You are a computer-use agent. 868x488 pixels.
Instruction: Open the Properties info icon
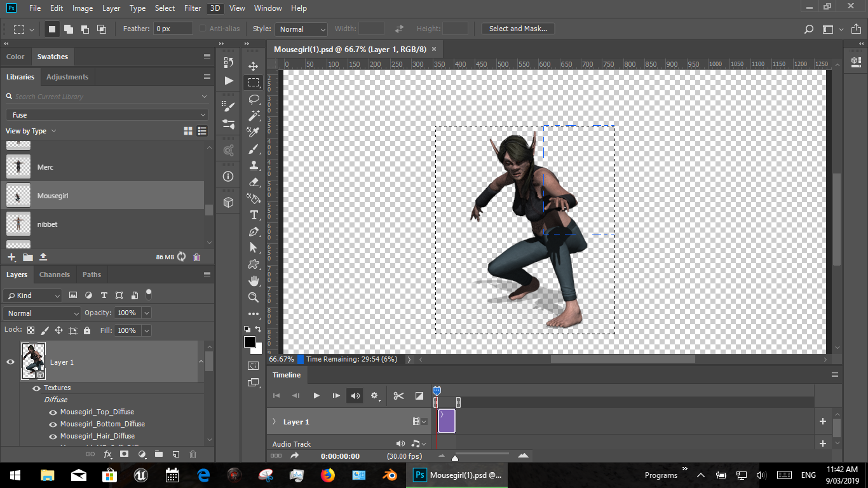click(229, 176)
